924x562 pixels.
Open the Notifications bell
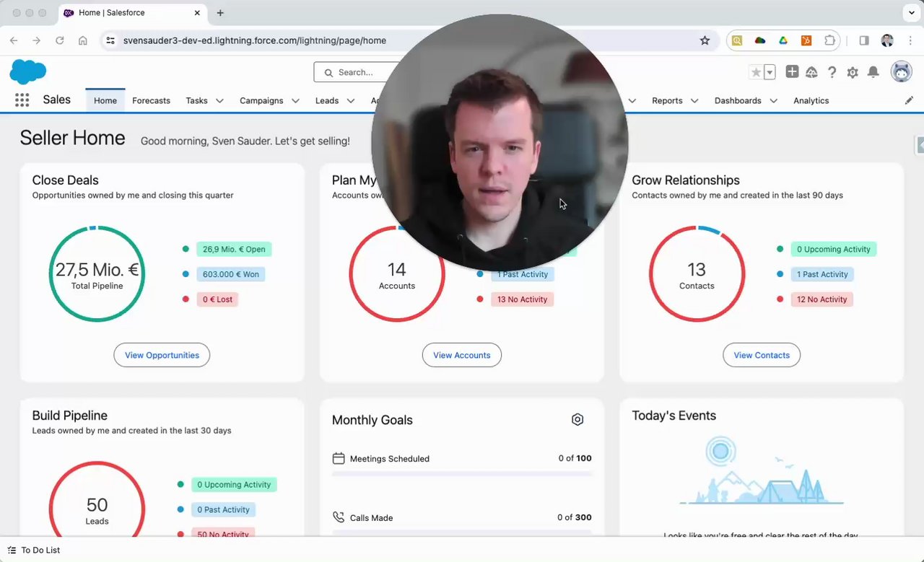point(873,72)
